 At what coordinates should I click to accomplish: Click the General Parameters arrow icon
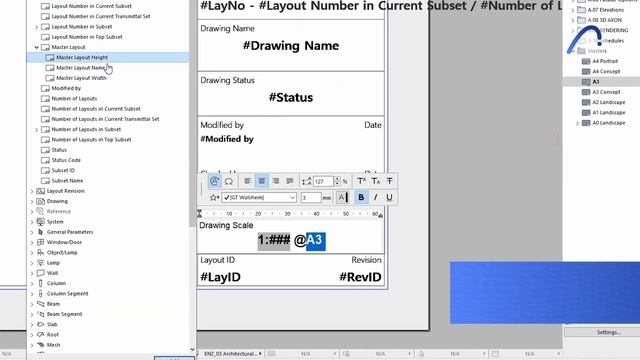pyautogui.click(x=40, y=232)
